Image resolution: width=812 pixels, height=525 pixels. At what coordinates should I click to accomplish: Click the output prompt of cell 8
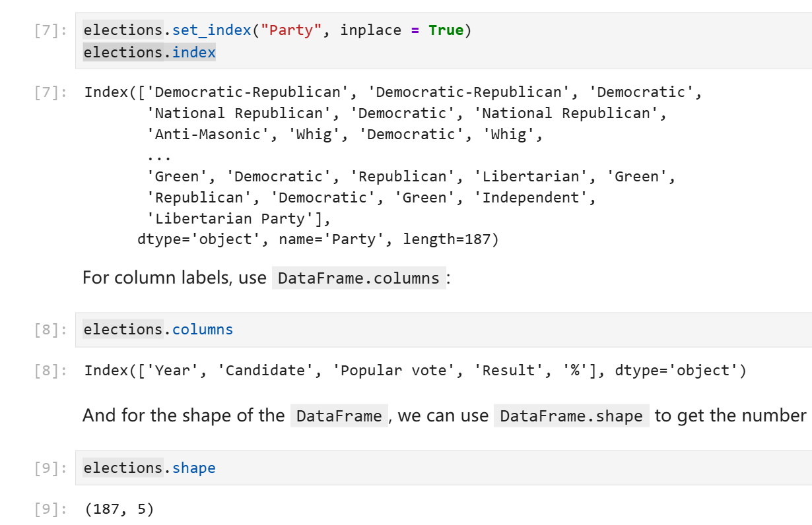click(x=50, y=371)
